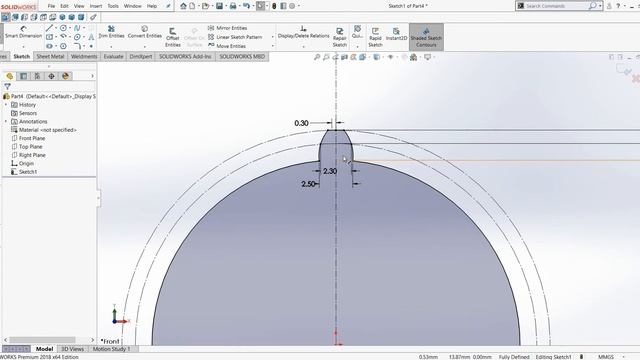
Task: Click Zoom to Fit icon
Action: click(x=317, y=57)
